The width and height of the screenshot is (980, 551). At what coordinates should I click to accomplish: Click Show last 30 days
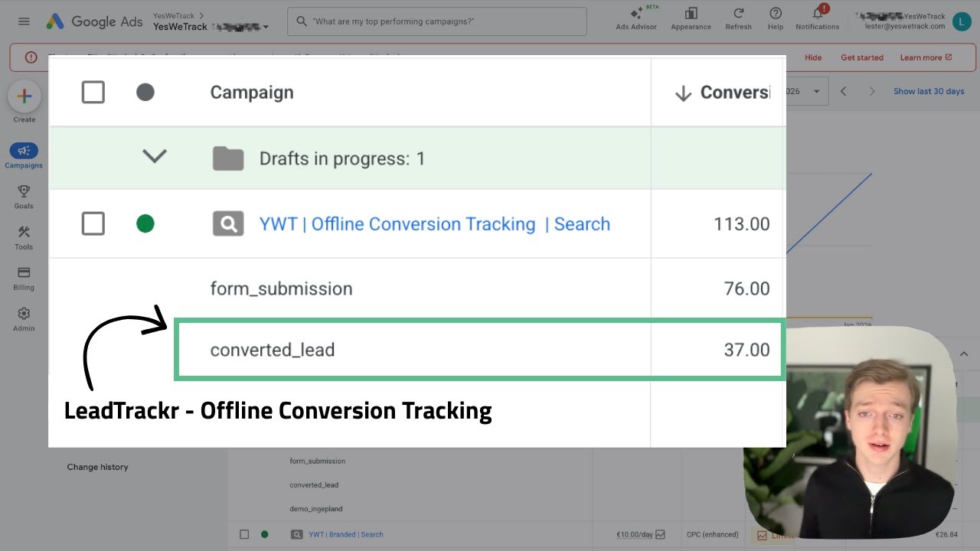coord(929,91)
